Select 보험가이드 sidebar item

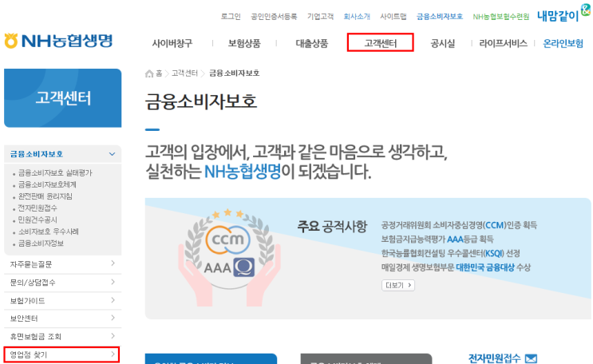[x=63, y=300]
